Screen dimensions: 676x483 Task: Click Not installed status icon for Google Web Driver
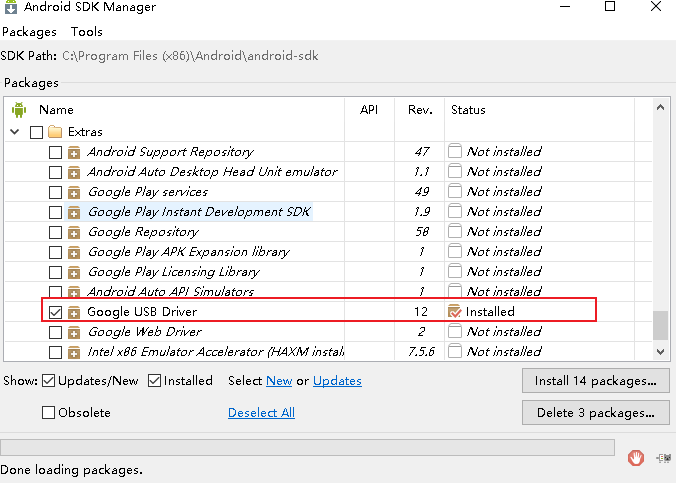(455, 331)
